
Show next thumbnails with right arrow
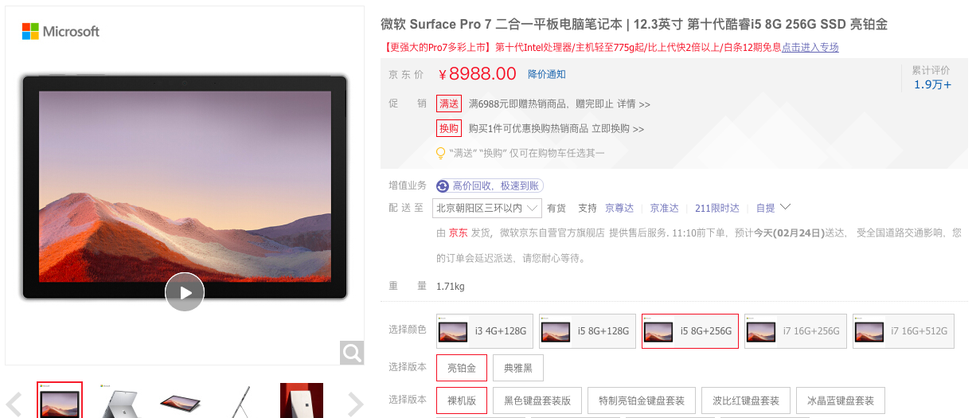tap(356, 404)
